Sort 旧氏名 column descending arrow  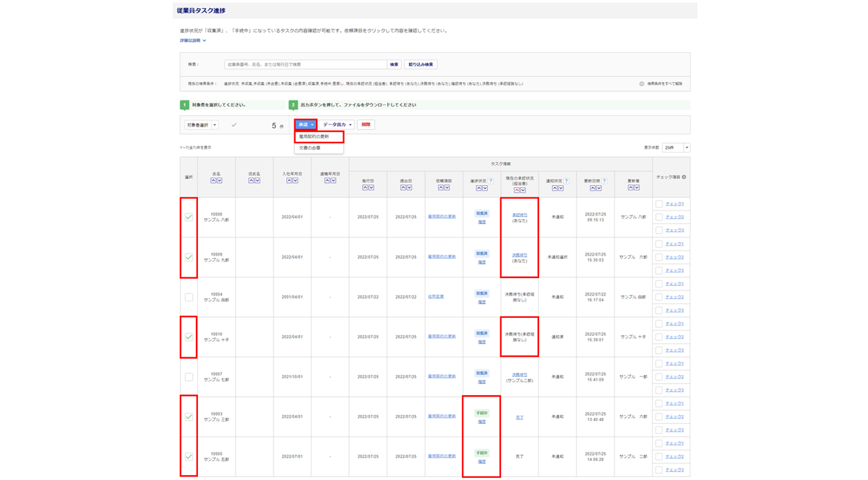(x=257, y=181)
